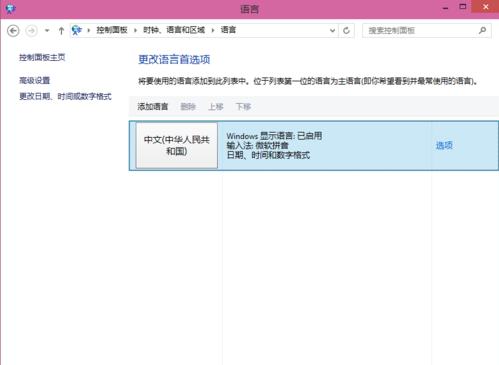Select the 中文(中华人民共和国) language tile
Image resolution: width=499 pixels, height=365 pixels.
(177, 146)
